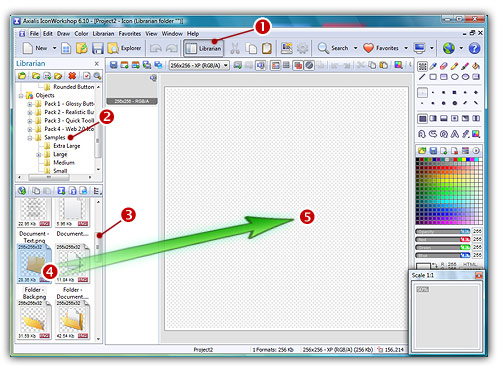Click the Favorites heart button

coord(381,49)
